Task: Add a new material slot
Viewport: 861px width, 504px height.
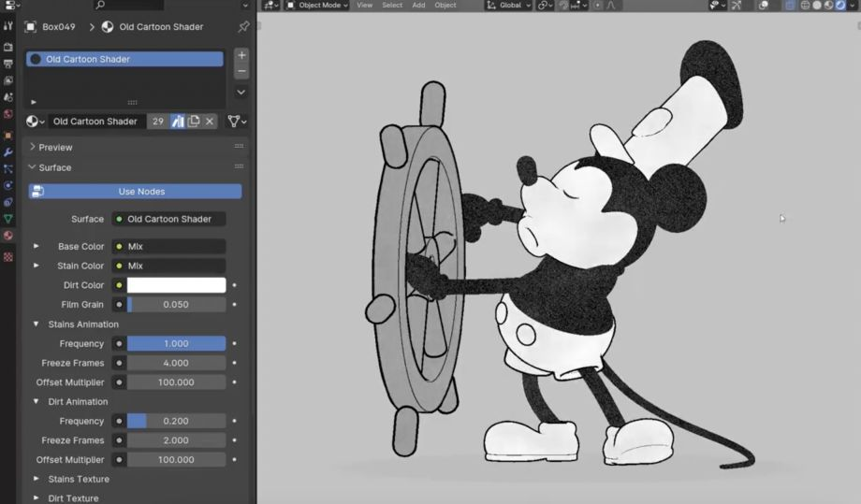Action: tap(241, 55)
